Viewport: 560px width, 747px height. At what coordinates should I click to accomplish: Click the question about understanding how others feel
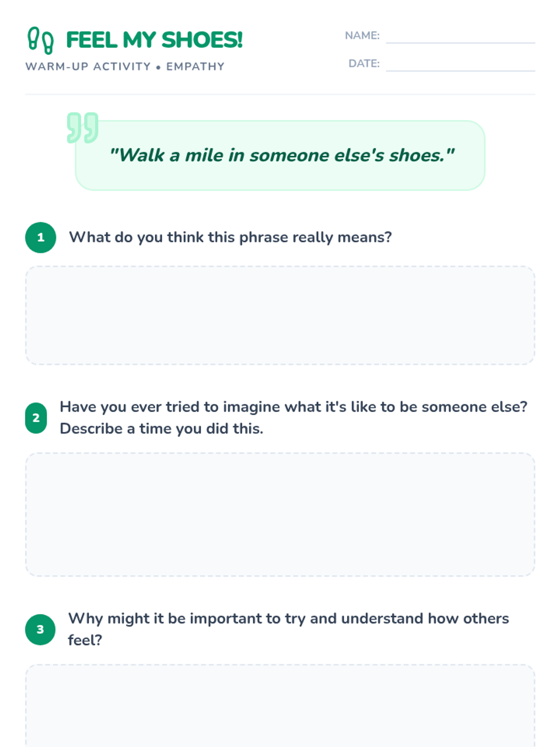pos(288,619)
